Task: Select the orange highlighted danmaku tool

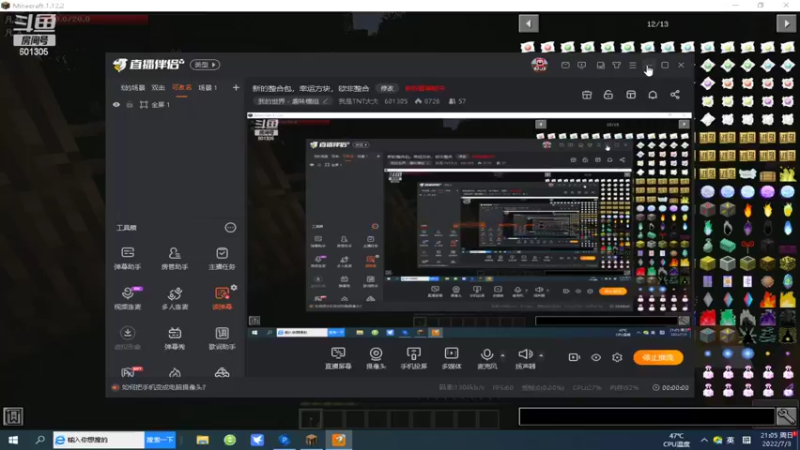Action: click(x=222, y=298)
